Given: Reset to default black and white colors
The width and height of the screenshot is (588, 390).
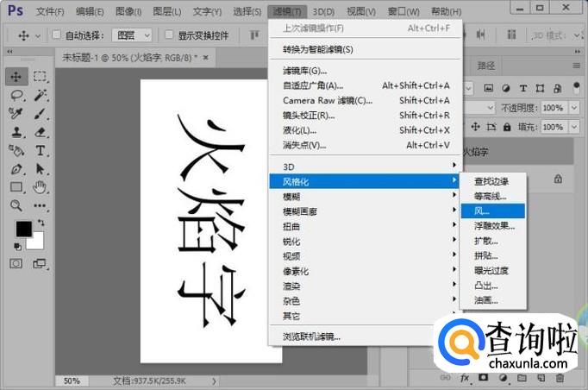Looking at the screenshot, I should [x=17, y=247].
